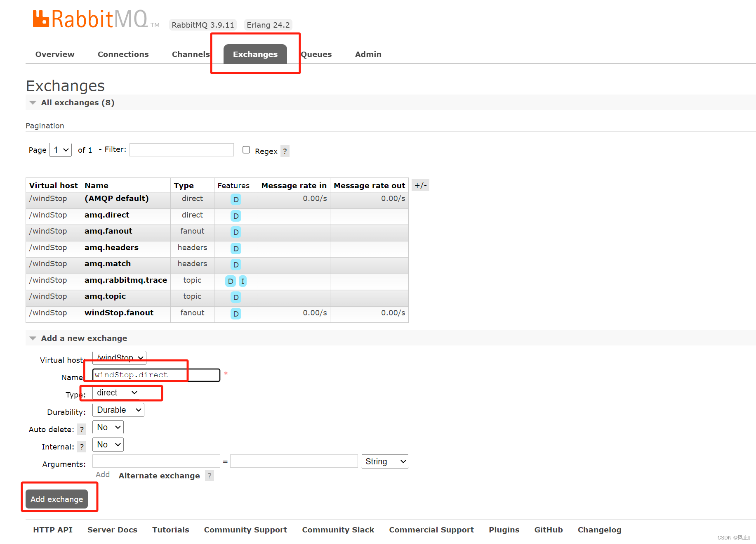Go to the Connections tab
The width and height of the screenshot is (756, 544).
[x=123, y=54]
